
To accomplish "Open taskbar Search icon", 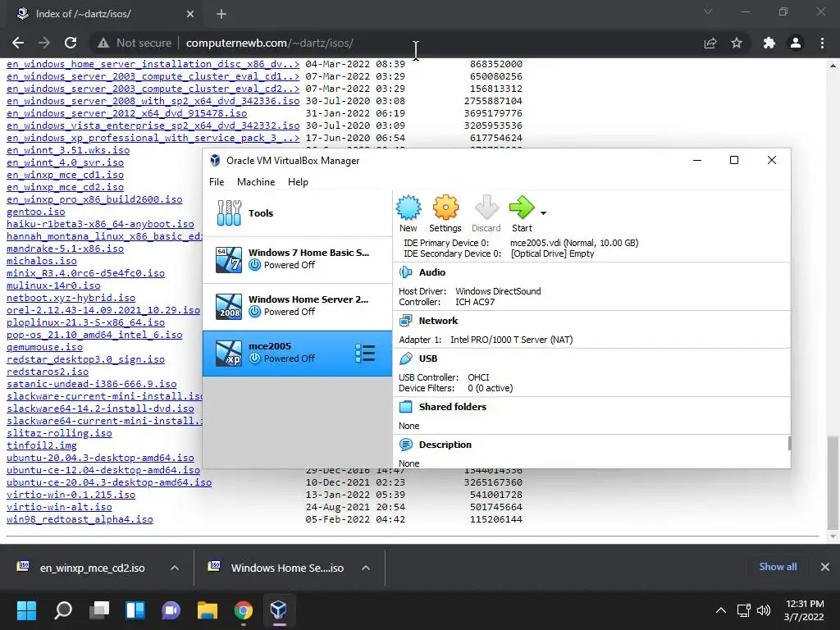I will 62,610.
